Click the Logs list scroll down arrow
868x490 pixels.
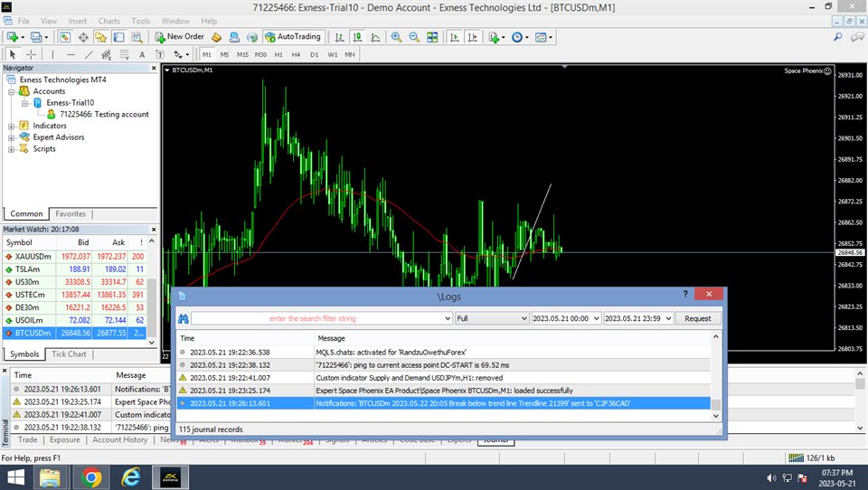click(716, 416)
